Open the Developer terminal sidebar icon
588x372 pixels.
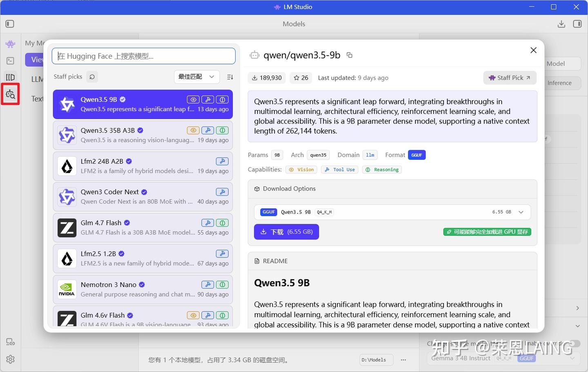pyautogui.click(x=10, y=61)
